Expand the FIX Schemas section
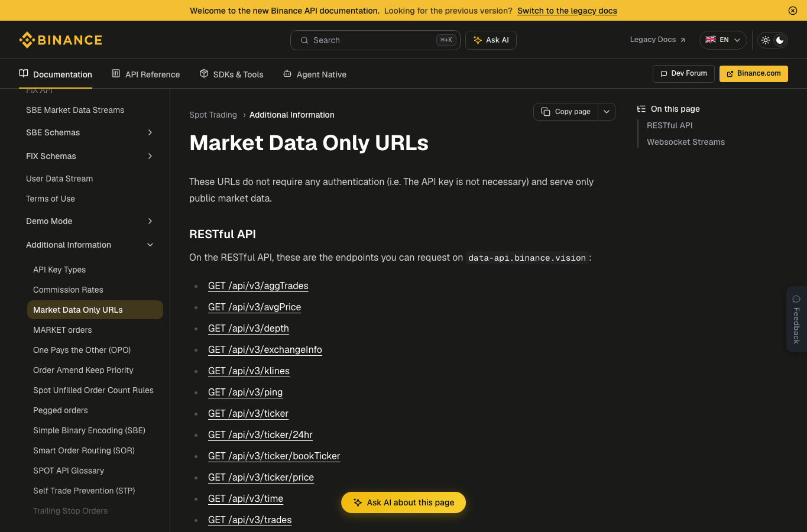The height and width of the screenshot is (532, 807). click(x=90, y=156)
